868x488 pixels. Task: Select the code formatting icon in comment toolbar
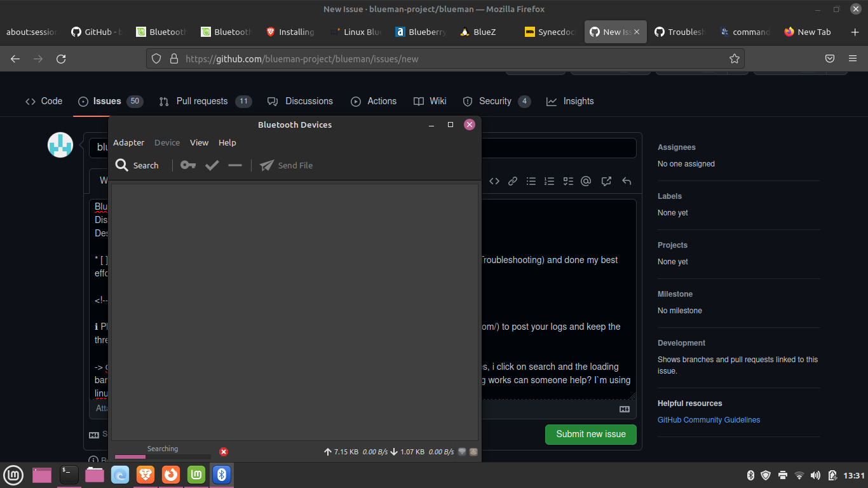(494, 181)
